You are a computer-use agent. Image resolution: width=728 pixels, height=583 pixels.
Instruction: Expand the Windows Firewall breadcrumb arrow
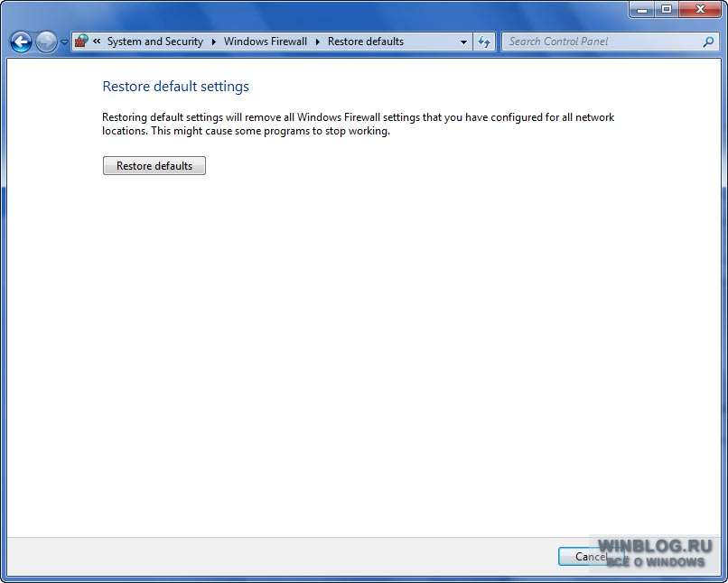pos(318,42)
